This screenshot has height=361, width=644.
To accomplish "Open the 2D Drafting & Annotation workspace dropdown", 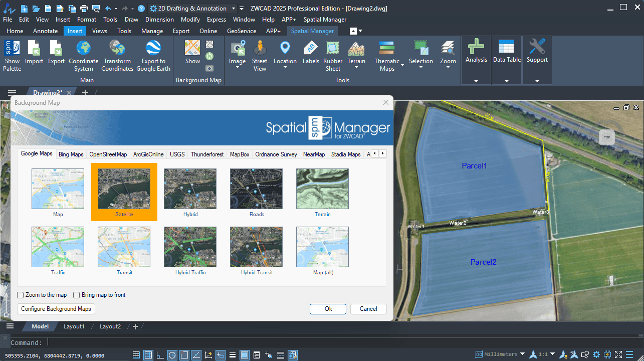I will point(234,9).
